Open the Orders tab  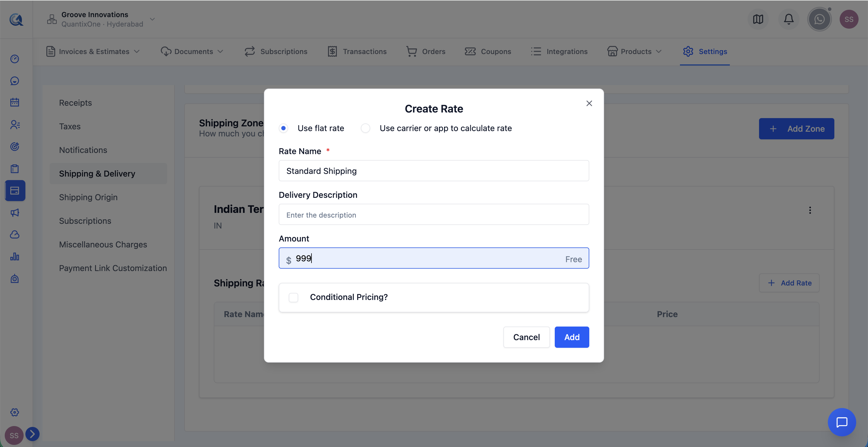click(426, 52)
